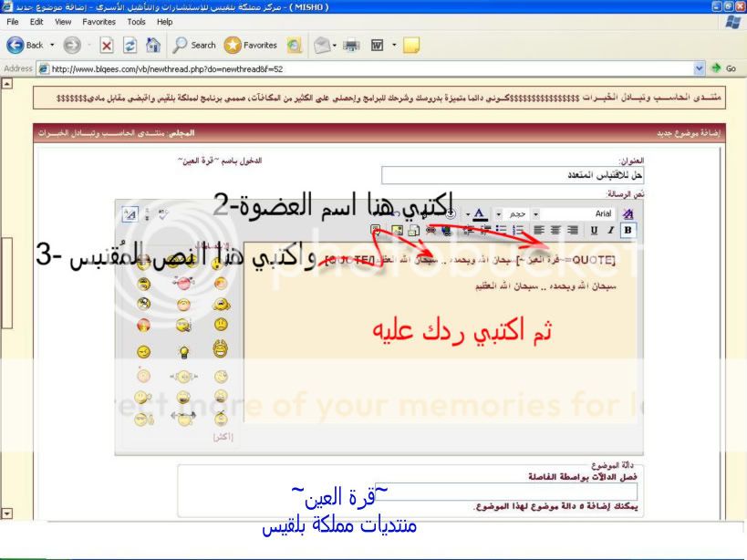Click the Back button
Image resolution: width=747 pixels, height=560 pixels.
(25, 45)
